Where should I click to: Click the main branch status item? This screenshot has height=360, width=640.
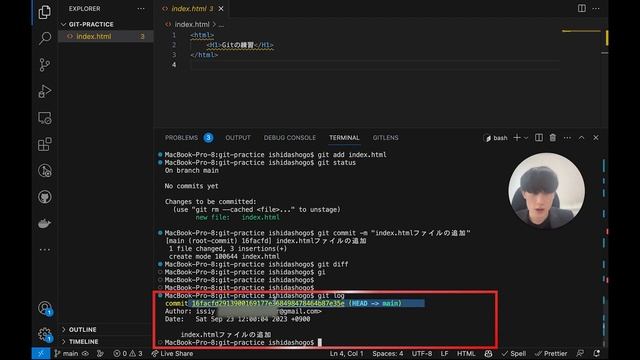[x=66, y=353]
